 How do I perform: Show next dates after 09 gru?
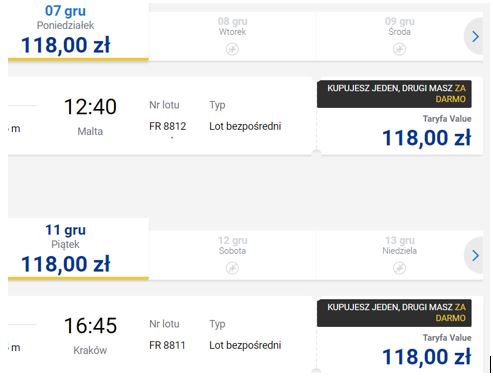[x=475, y=36]
